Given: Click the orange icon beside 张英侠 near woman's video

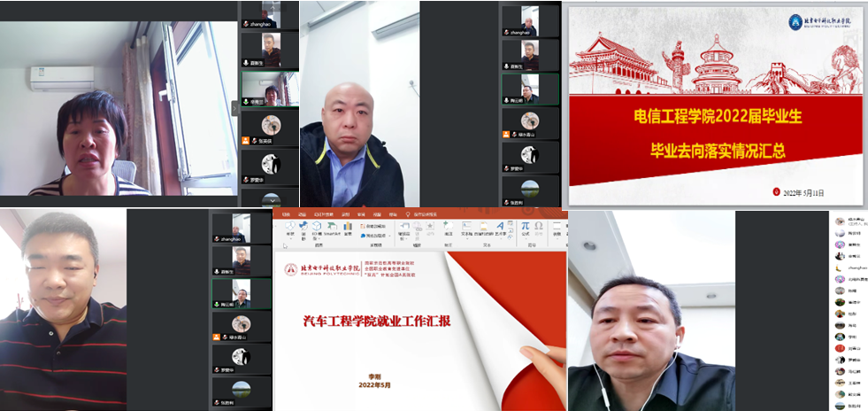Looking at the screenshot, I should click(x=245, y=140).
